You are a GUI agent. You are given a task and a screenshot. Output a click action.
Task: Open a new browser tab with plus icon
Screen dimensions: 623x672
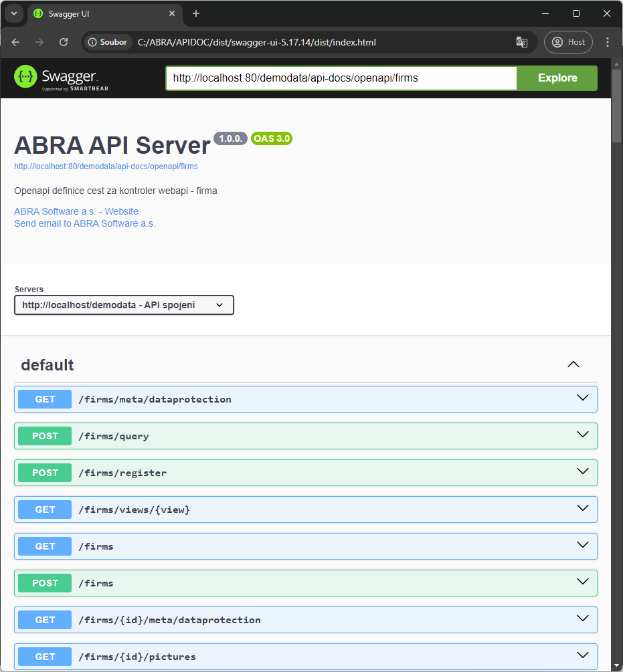click(196, 13)
